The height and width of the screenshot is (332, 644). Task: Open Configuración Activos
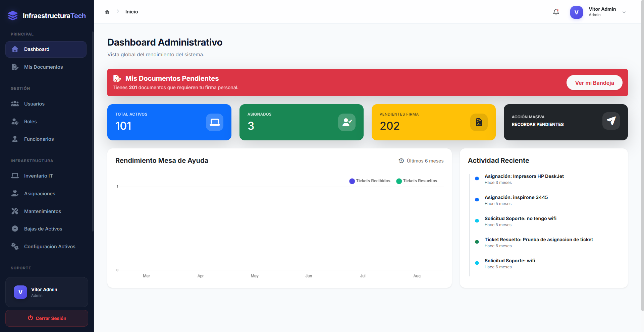[x=46, y=247]
